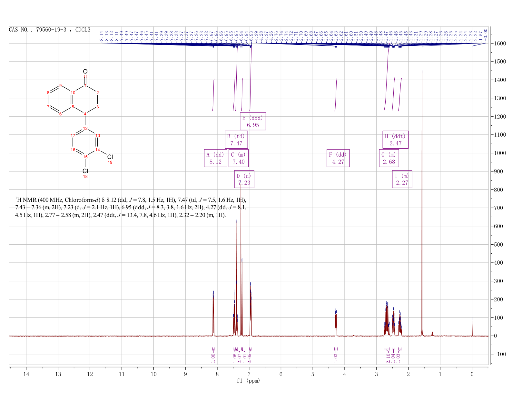The height and width of the screenshot is (411, 532).
Task: Select multiplet box F (dd) 4.27
Action: (x=338, y=158)
